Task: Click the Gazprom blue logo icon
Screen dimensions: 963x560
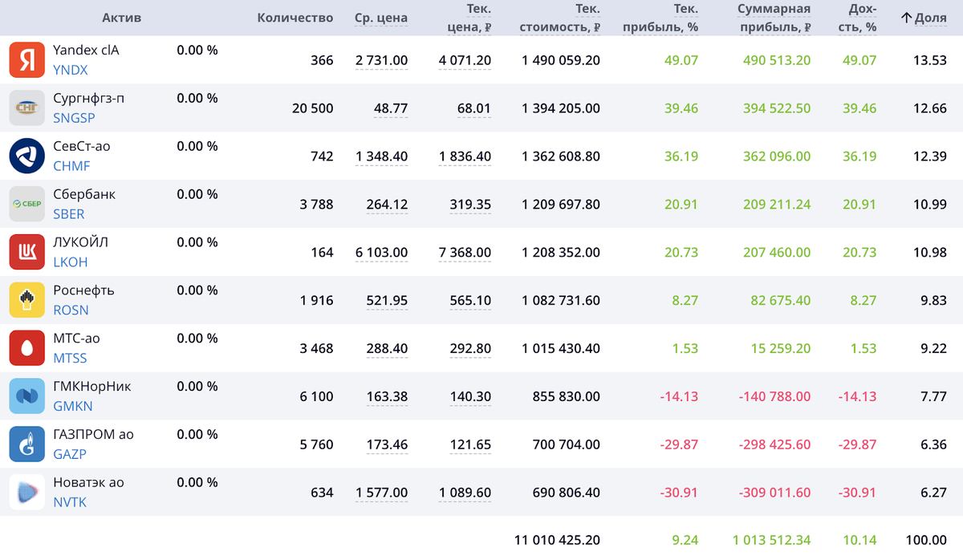Action: point(27,444)
